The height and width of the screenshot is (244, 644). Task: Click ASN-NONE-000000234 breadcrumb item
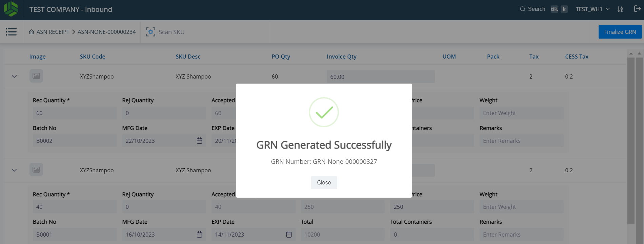pyautogui.click(x=106, y=32)
